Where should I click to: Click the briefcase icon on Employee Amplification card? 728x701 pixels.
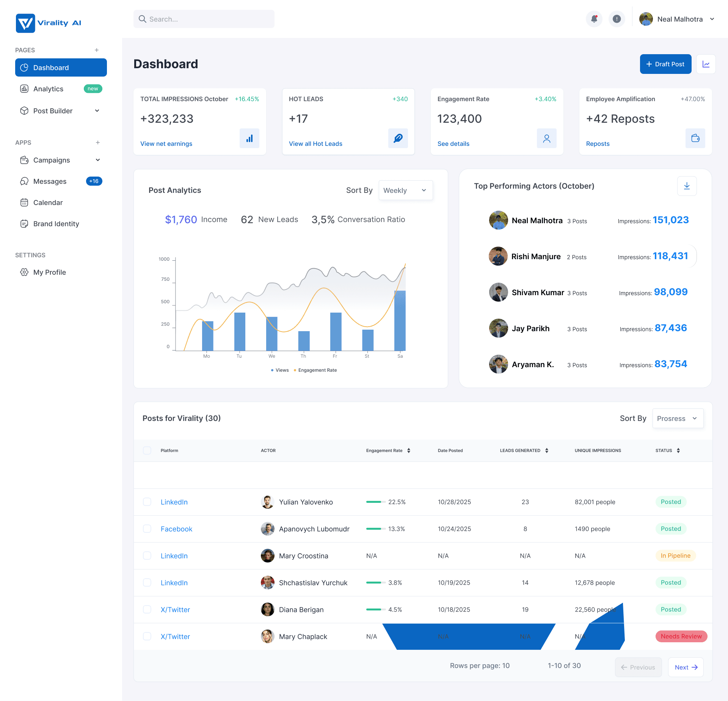[695, 138]
